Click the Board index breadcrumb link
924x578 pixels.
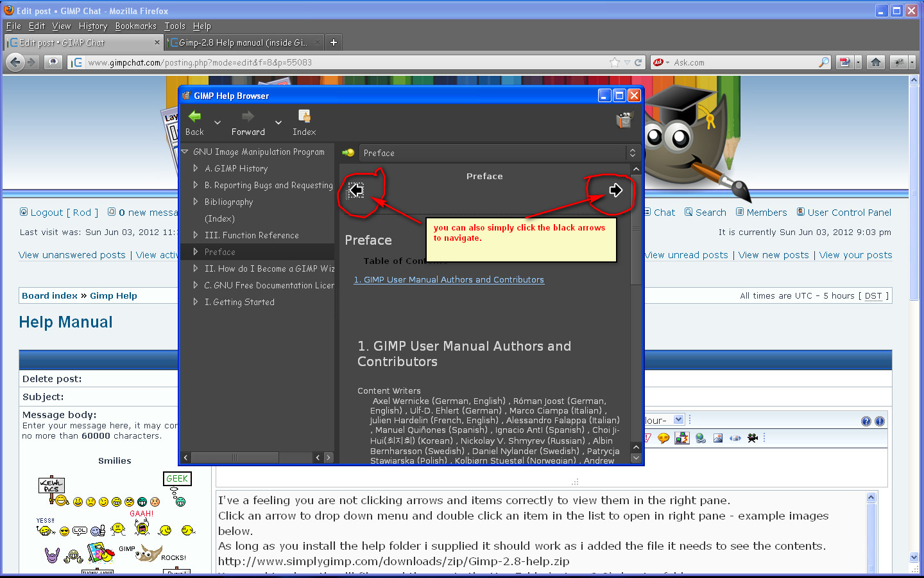49,296
